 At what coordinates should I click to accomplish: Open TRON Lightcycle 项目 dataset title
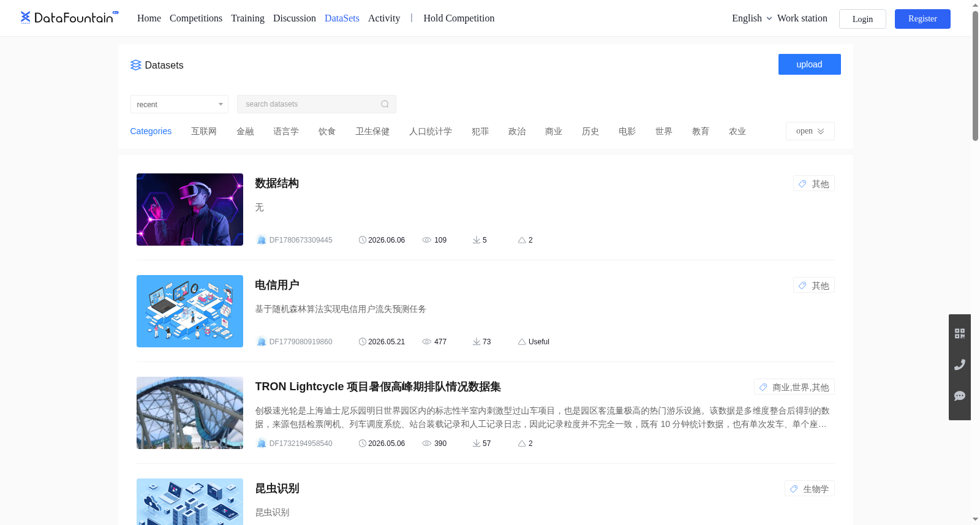click(378, 387)
